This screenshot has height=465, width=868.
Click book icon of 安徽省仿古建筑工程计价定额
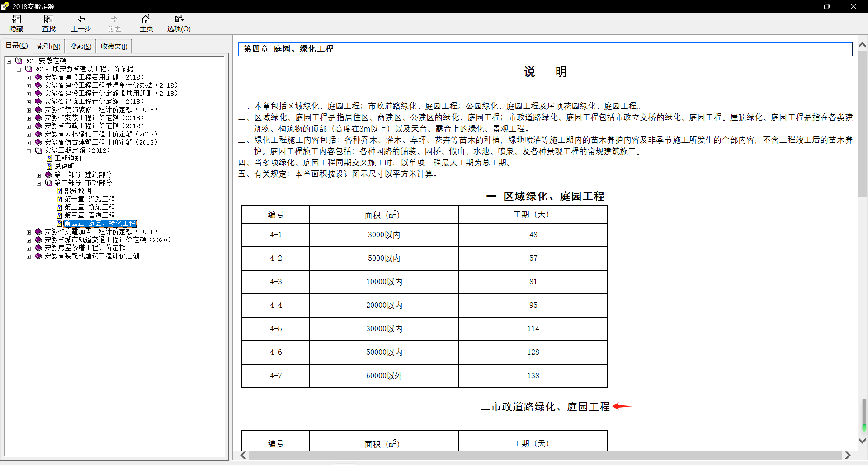coord(38,142)
